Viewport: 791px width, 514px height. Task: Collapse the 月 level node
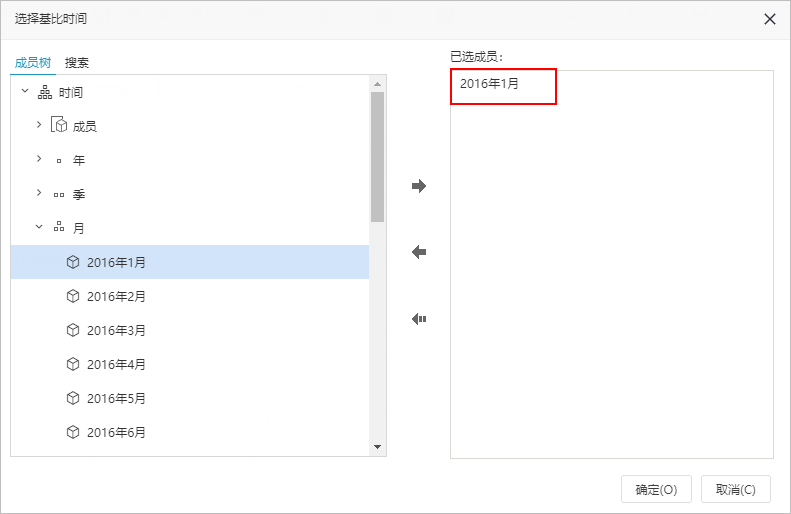(x=39, y=227)
